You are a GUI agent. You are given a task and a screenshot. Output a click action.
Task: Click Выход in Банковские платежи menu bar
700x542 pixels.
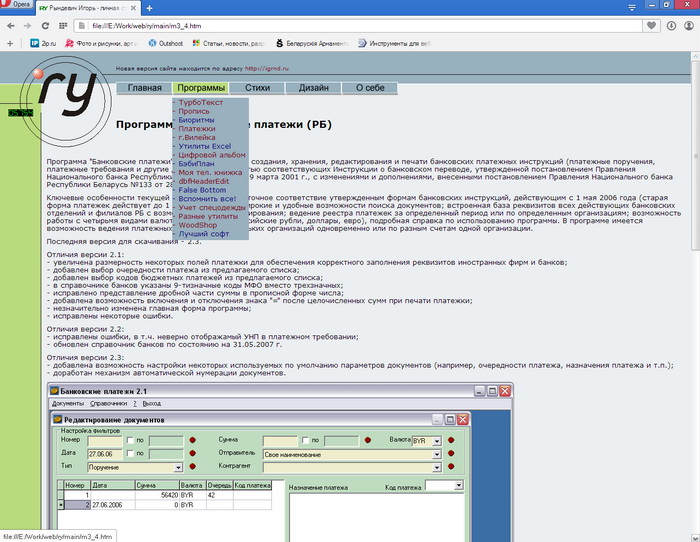[152, 404]
